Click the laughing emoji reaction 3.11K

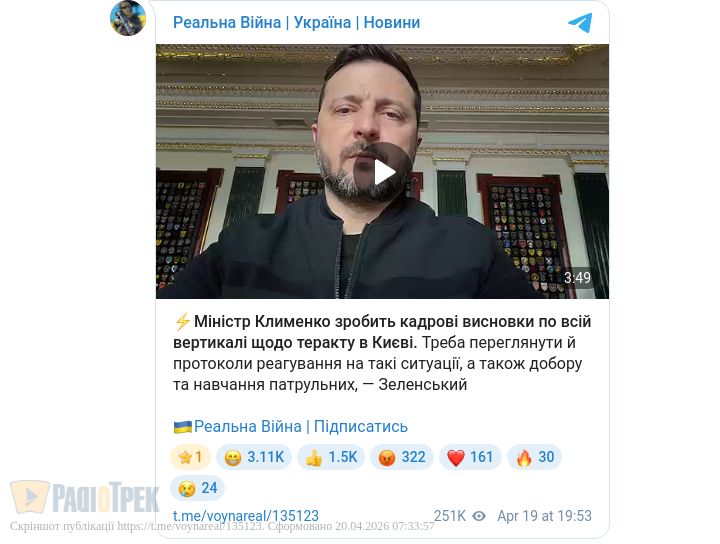pos(254,457)
